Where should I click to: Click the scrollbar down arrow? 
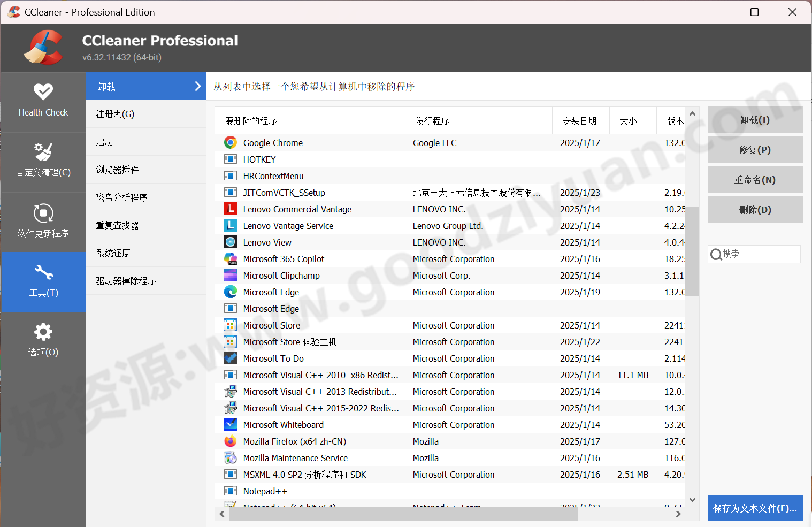pyautogui.click(x=692, y=499)
